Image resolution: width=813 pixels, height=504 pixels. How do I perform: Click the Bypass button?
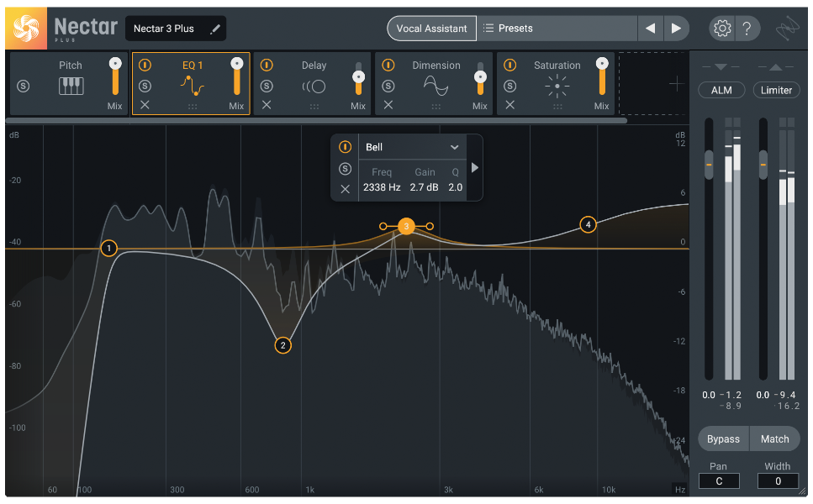[x=723, y=439]
